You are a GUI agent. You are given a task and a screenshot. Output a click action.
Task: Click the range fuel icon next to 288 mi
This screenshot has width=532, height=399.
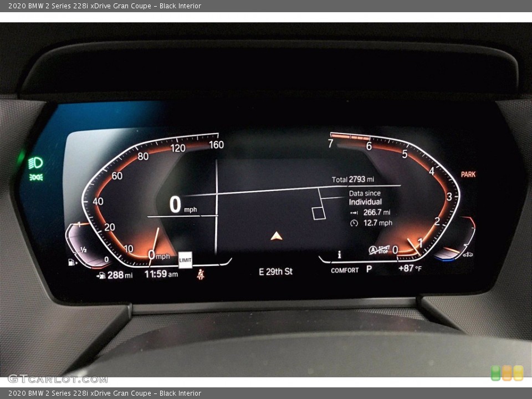coord(101,275)
